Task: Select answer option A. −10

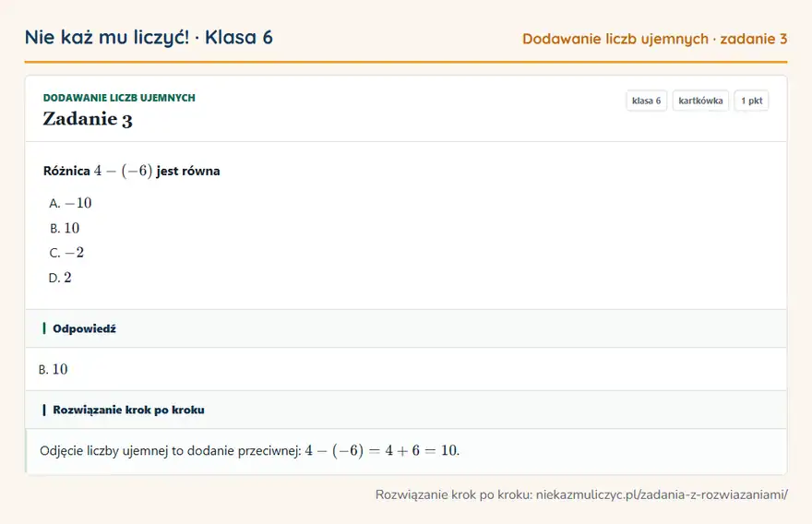Action: 70,203
